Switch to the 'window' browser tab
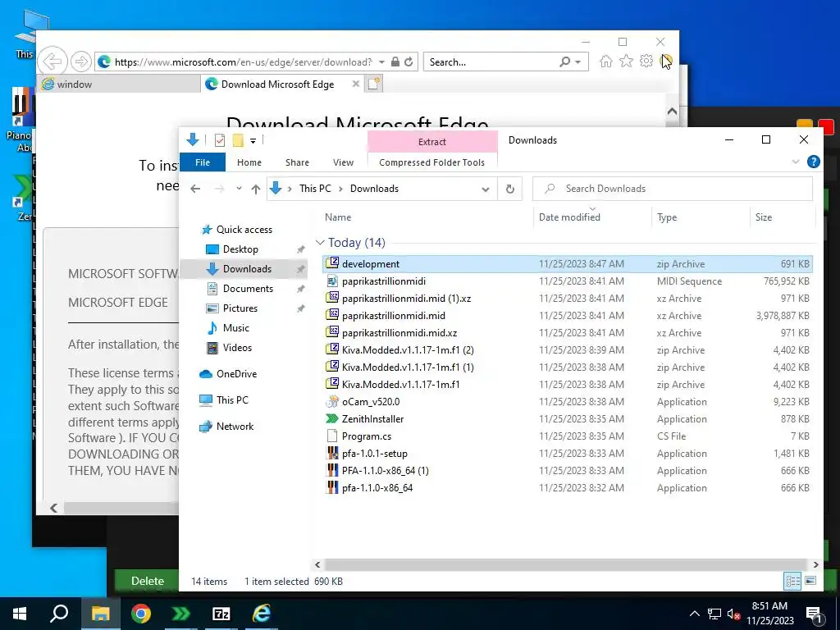 click(x=119, y=84)
